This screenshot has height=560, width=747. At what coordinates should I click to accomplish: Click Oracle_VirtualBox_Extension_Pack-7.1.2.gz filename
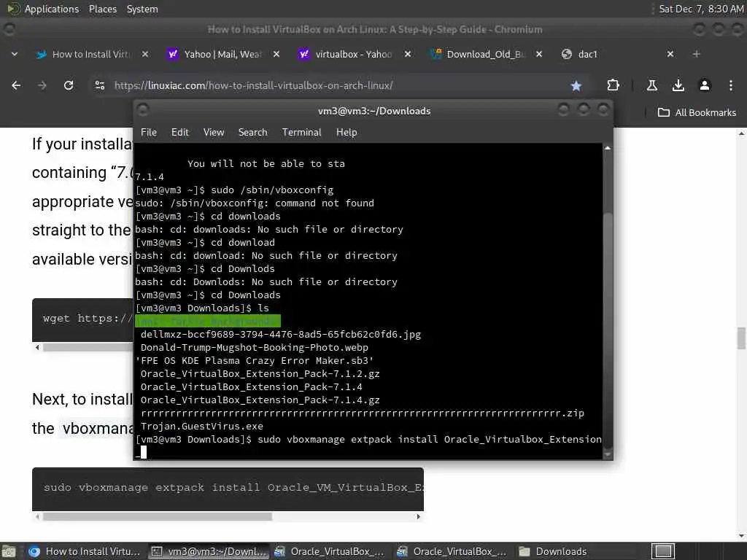(260, 374)
